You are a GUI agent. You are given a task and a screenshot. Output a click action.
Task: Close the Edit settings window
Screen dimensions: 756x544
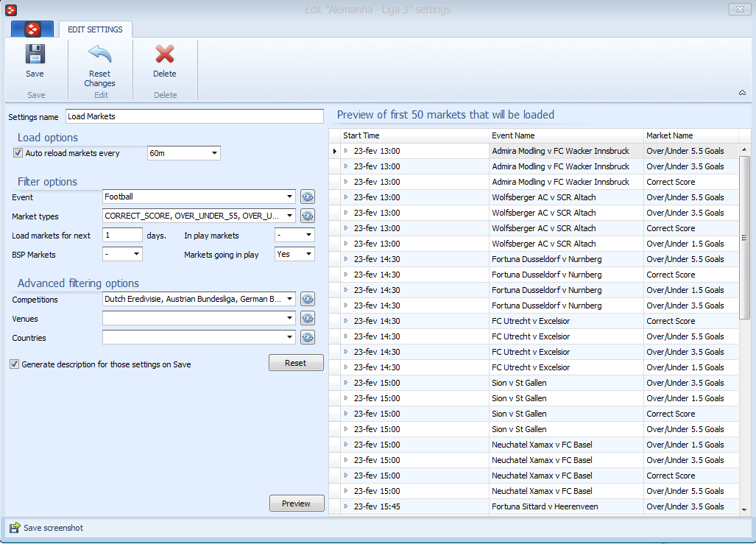(740, 9)
